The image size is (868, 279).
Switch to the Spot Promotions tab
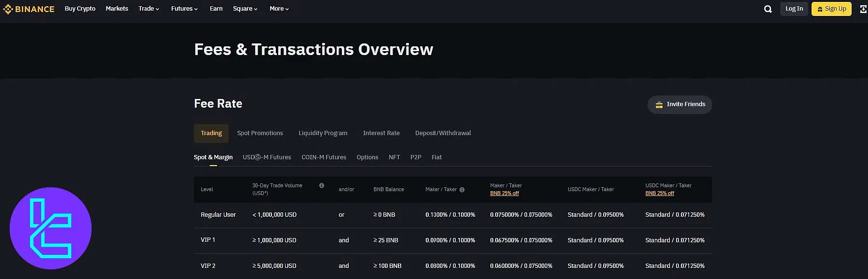(x=260, y=133)
